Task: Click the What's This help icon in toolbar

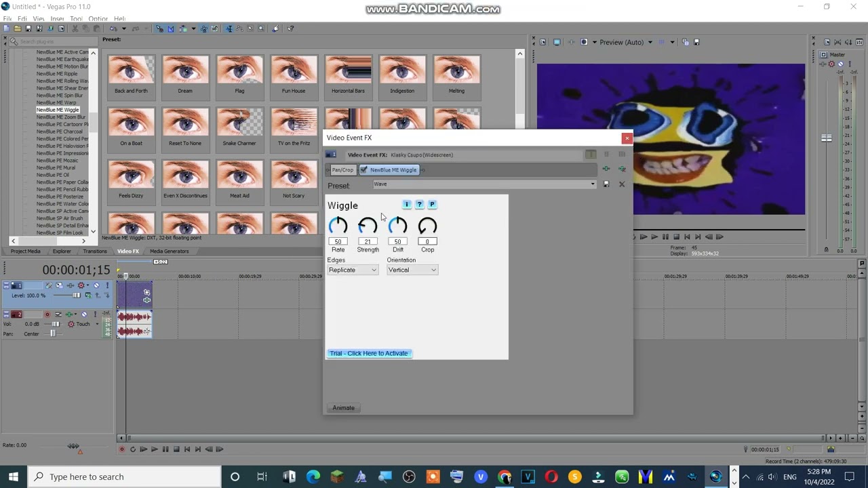Action: [290, 28]
